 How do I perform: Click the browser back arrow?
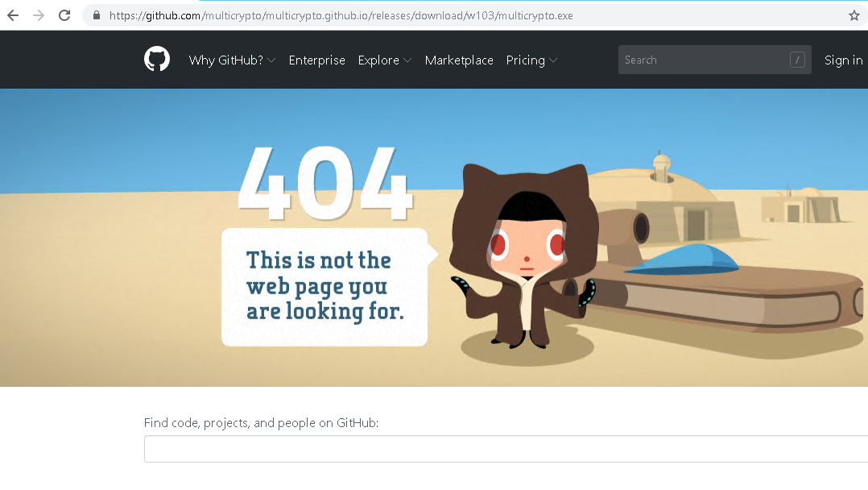click(x=13, y=15)
